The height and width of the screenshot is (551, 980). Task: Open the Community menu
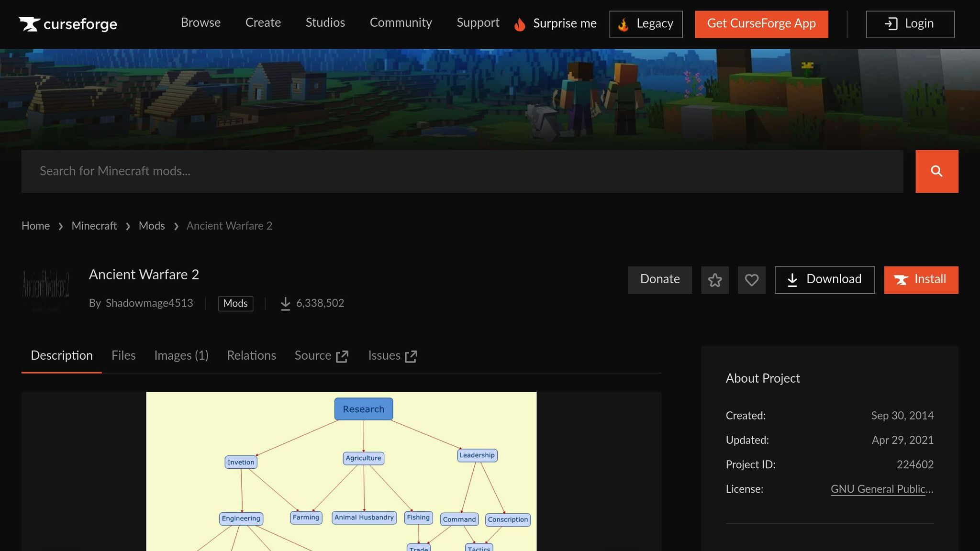pyautogui.click(x=401, y=23)
